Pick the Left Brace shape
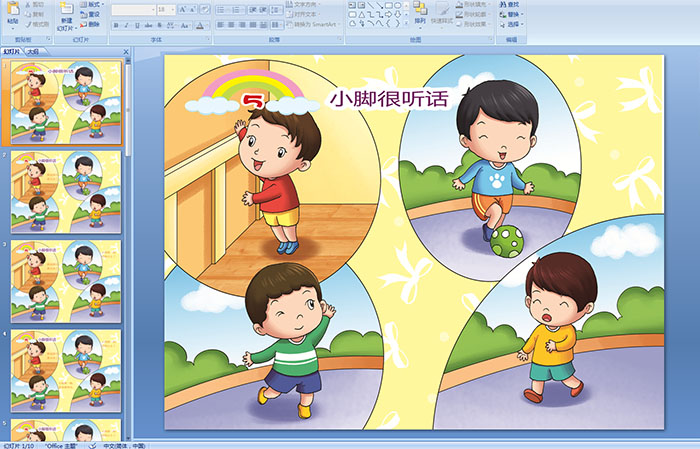700x449 pixels. (x=388, y=23)
